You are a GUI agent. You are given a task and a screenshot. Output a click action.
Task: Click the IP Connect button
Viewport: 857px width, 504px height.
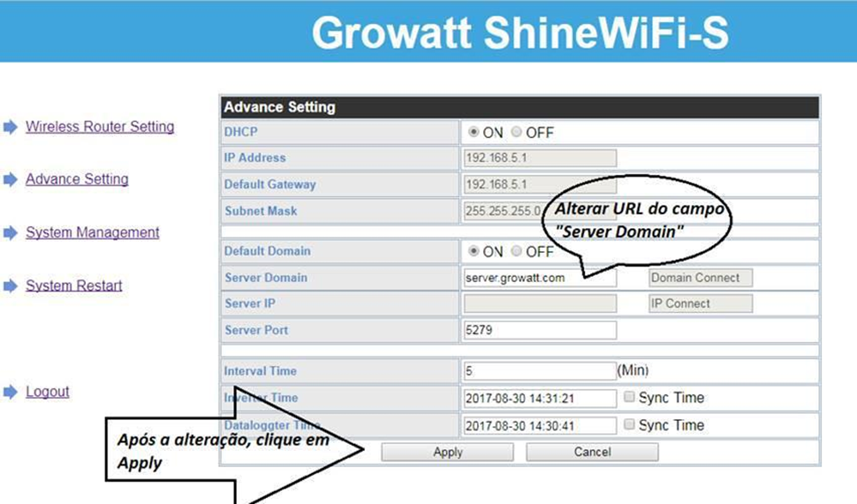click(700, 303)
